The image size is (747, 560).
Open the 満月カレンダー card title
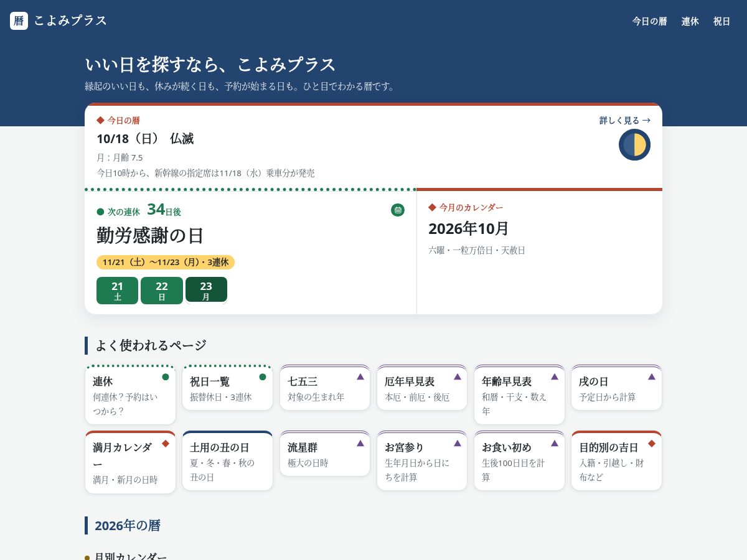point(123,456)
